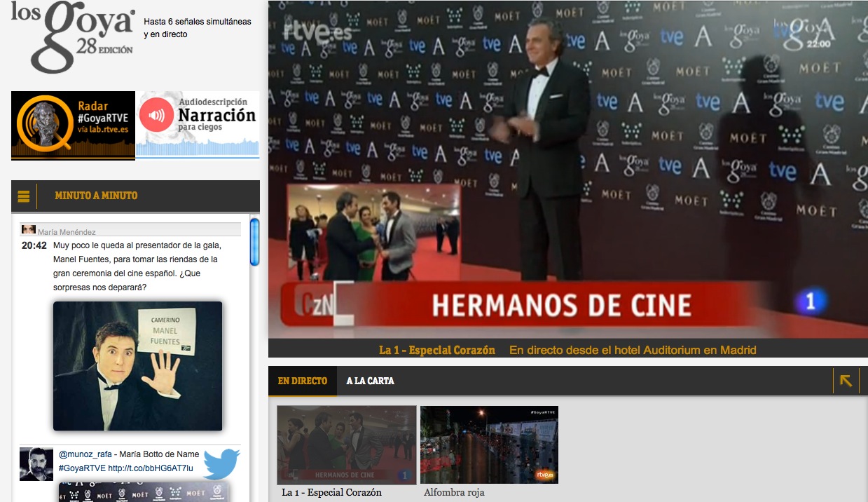
Task: Click the post text starting 'Muy poco le queda'
Action: [137, 266]
